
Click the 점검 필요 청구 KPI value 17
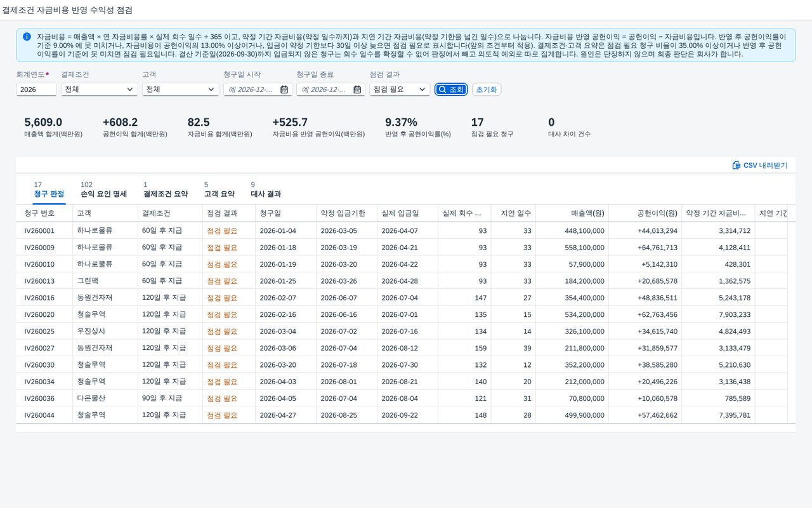(477, 123)
